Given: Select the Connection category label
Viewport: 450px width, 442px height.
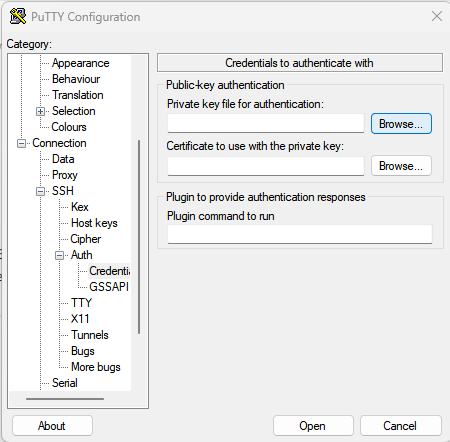Looking at the screenshot, I should click(x=59, y=143).
